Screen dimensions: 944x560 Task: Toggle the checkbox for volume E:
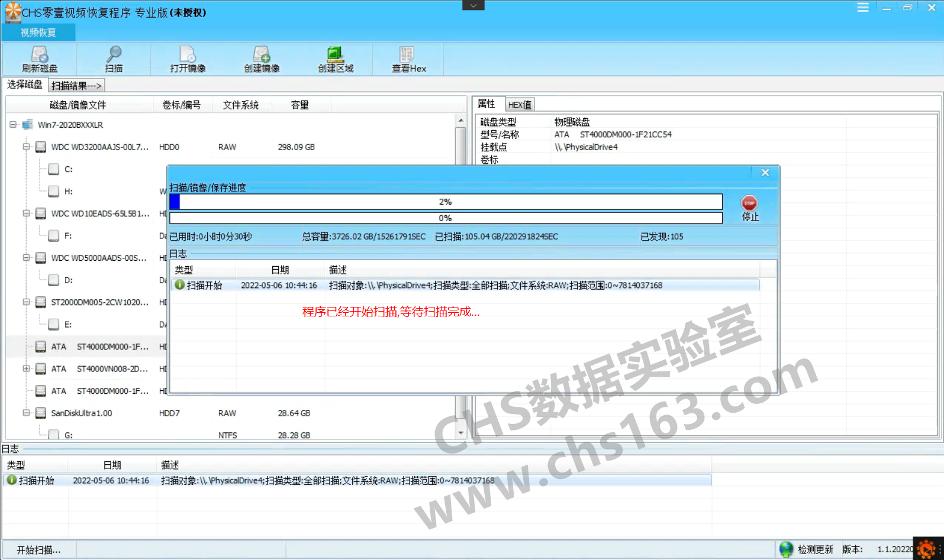pyautogui.click(x=54, y=325)
